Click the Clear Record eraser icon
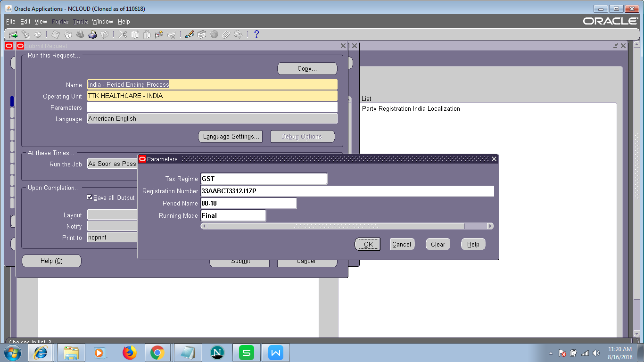 [x=159, y=34]
